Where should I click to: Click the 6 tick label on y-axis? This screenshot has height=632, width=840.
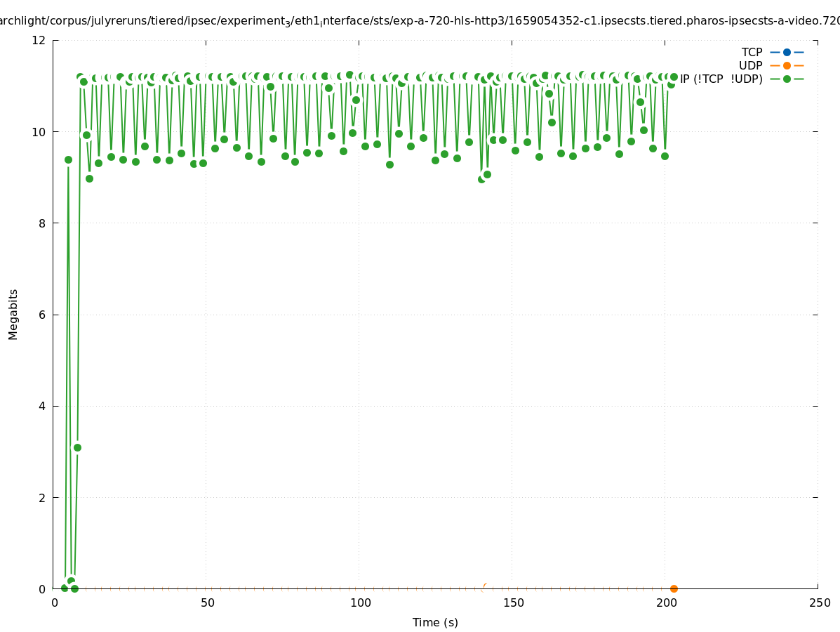pos(42,315)
